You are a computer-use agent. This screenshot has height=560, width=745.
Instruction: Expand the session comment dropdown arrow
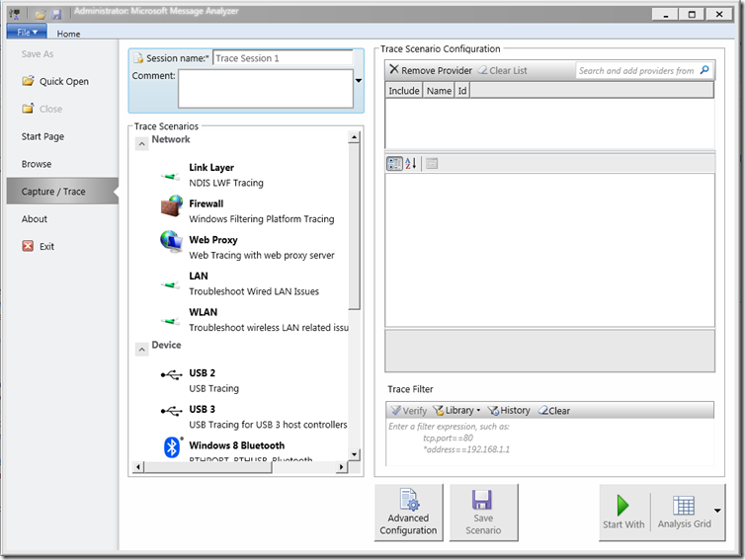tap(359, 80)
